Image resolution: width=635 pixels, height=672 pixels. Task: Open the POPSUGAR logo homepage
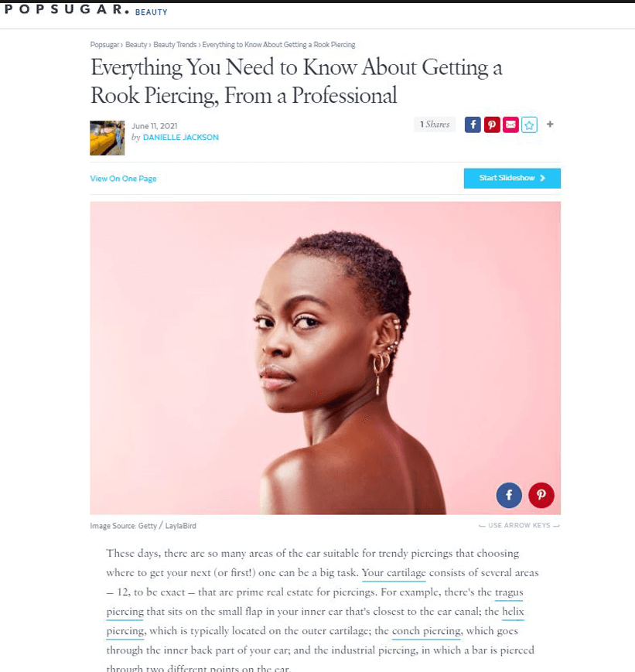point(67,10)
